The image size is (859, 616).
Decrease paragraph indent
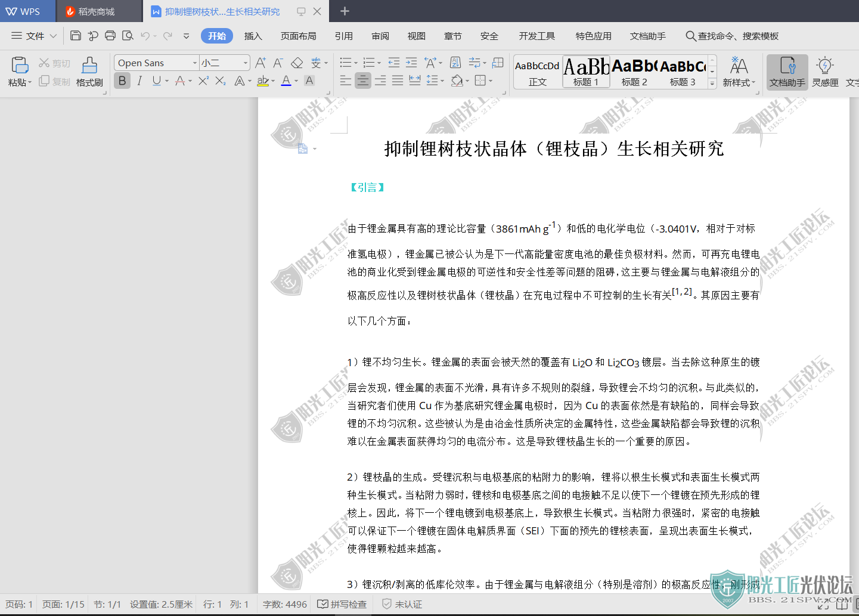[x=393, y=63]
